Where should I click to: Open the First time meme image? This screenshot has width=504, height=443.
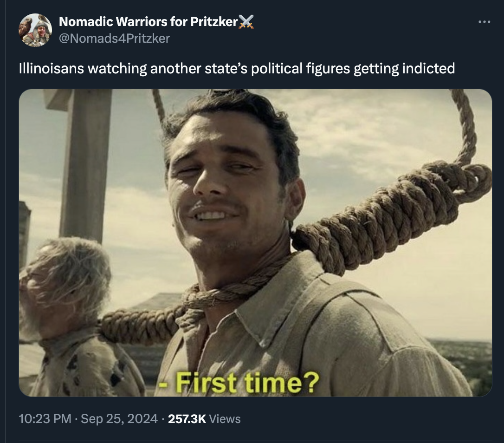(255, 242)
